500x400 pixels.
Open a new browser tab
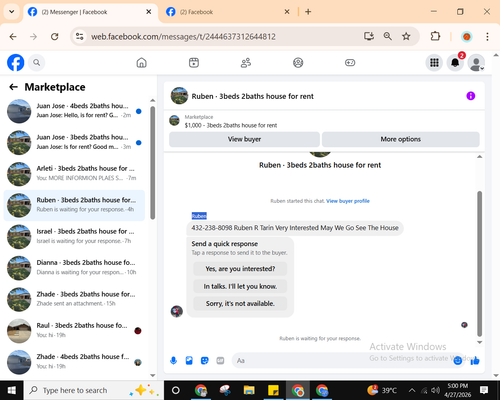[x=308, y=12]
